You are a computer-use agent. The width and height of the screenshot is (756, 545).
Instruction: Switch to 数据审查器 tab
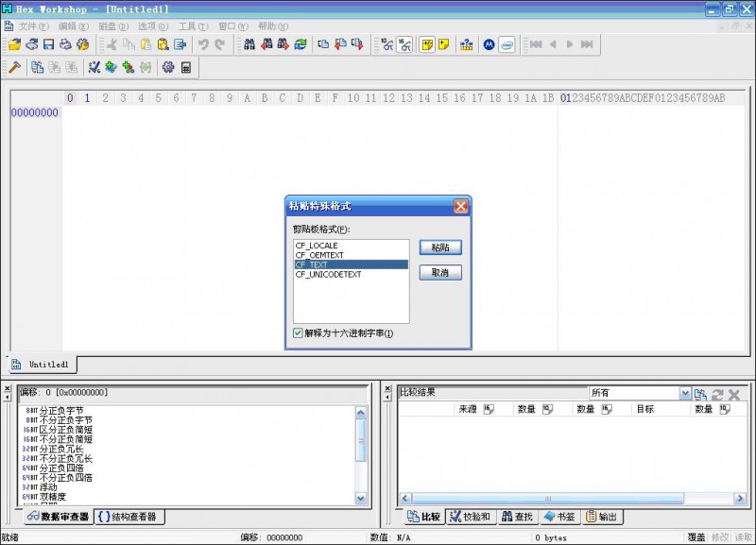point(59,517)
